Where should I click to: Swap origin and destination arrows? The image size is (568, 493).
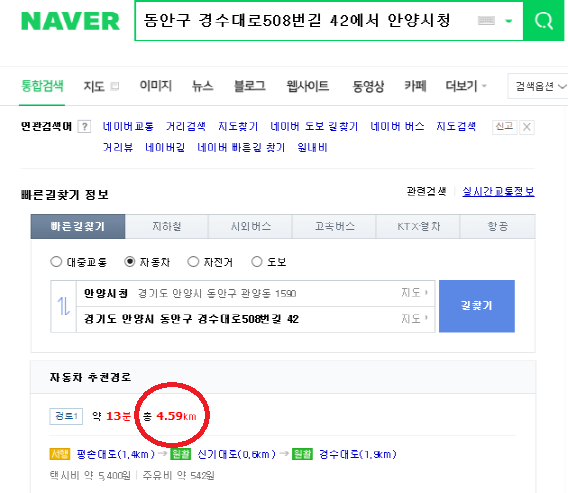(x=64, y=306)
